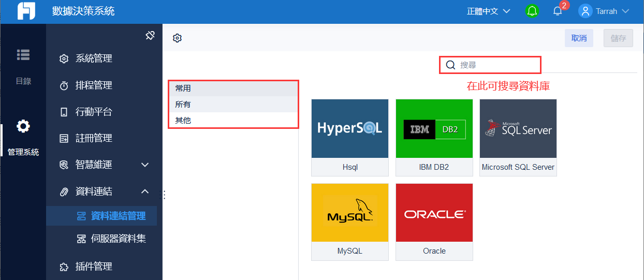Go to 資料連結管理 page
The height and width of the screenshot is (280, 644).
click(101, 216)
